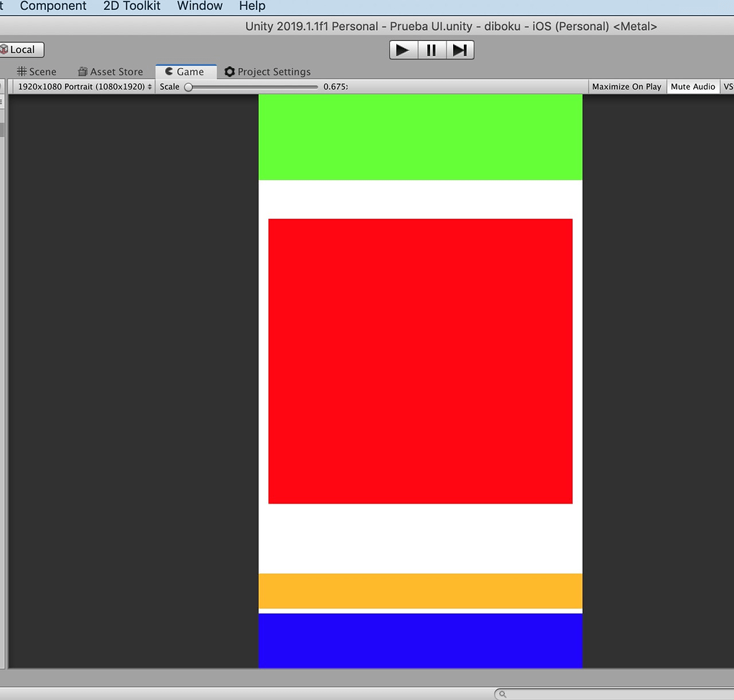This screenshot has height=700, width=734.
Task: Open the 1920x1080 Portrait resolution dropdown
Action: click(x=82, y=86)
